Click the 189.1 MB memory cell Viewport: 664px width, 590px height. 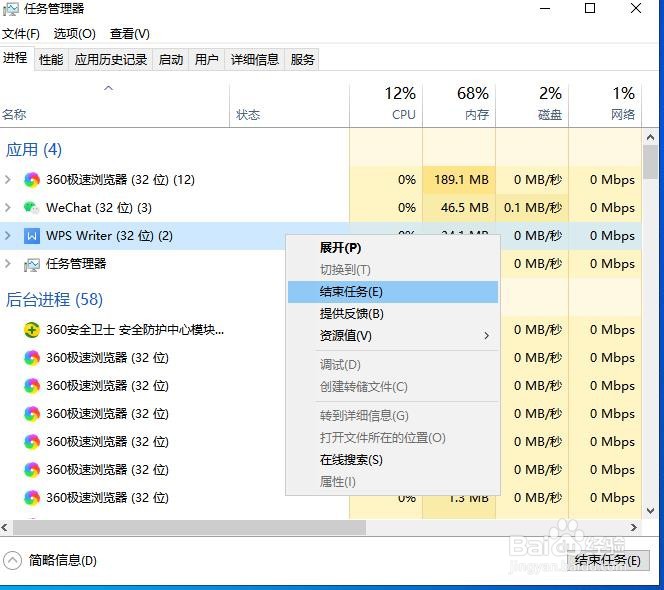[459, 180]
